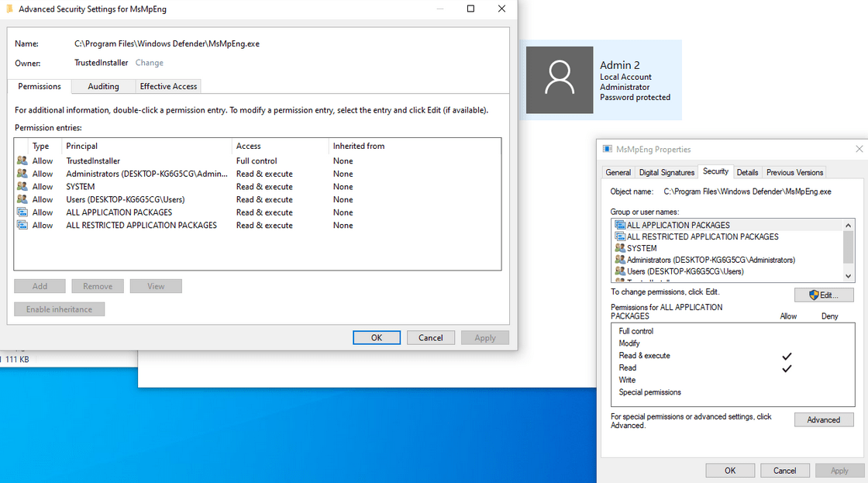Image resolution: width=868 pixels, height=483 pixels.
Task: Close the MsMpEng Properties dialog
Action: tap(859, 149)
